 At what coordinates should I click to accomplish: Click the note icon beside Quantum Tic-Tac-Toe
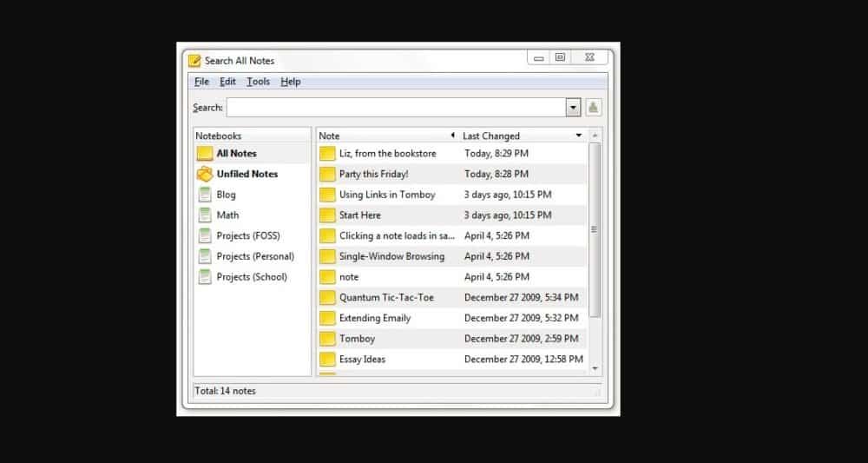tap(327, 298)
